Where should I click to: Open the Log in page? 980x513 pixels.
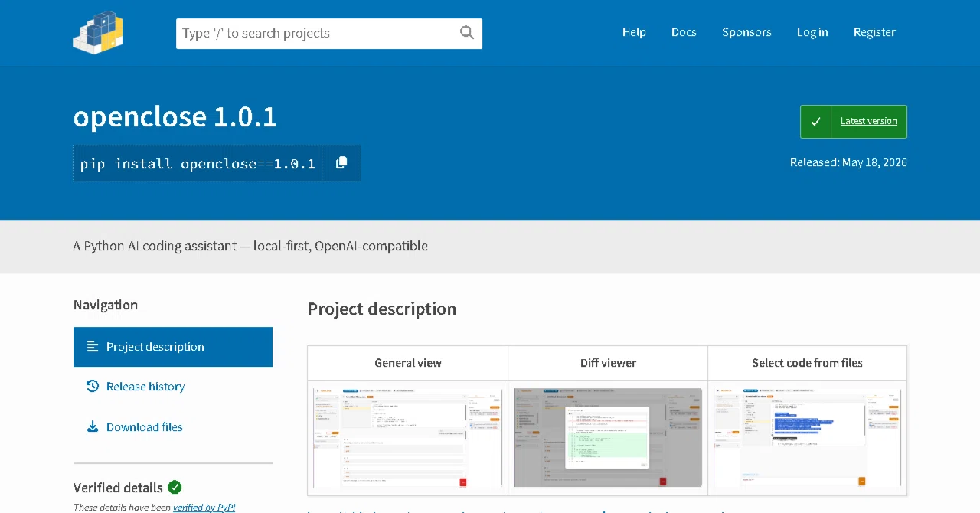pyautogui.click(x=812, y=32)
